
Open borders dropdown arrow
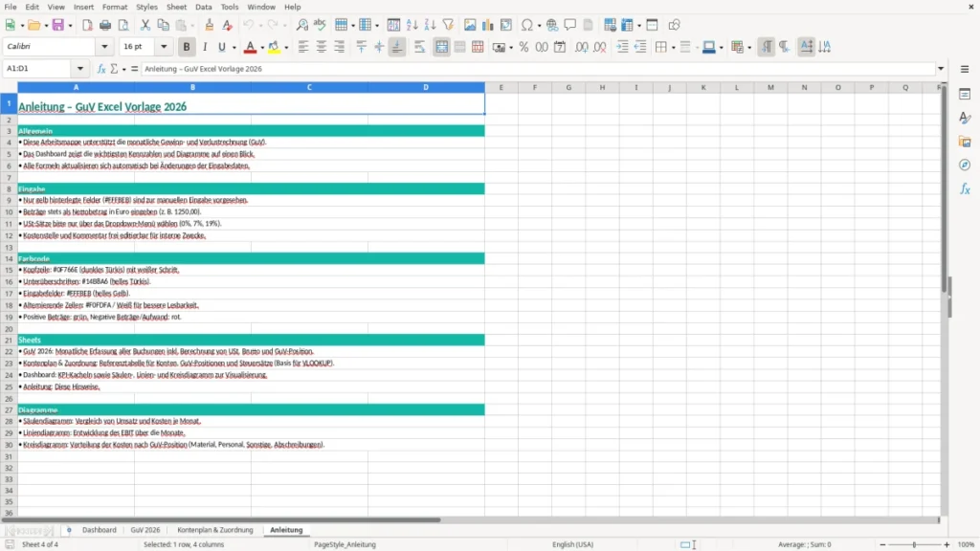(673, 48)
